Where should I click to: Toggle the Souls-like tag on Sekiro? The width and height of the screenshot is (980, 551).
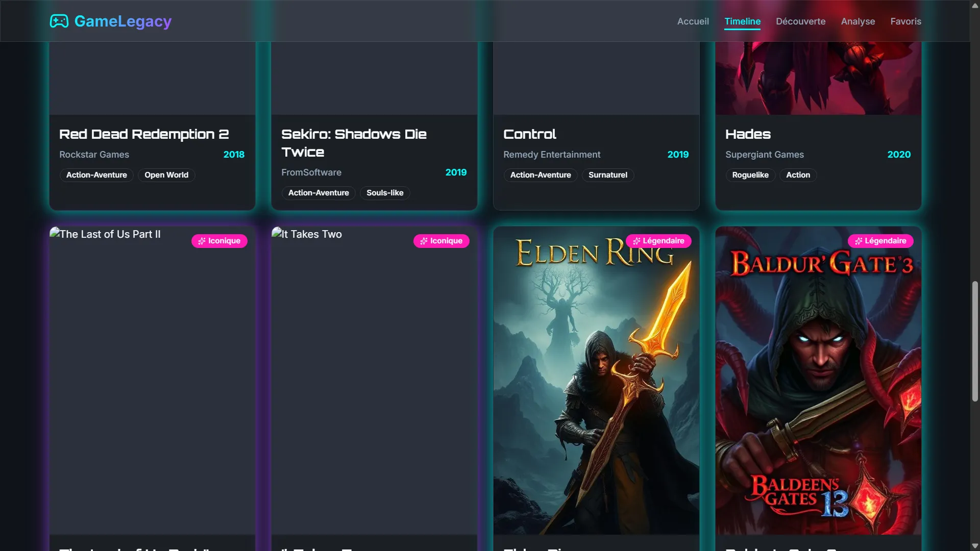[385, 193]
